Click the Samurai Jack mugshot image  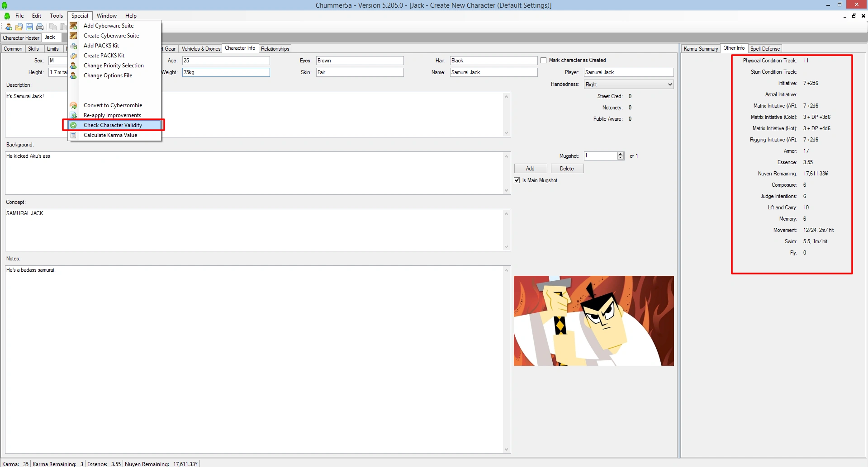(594, 321)
